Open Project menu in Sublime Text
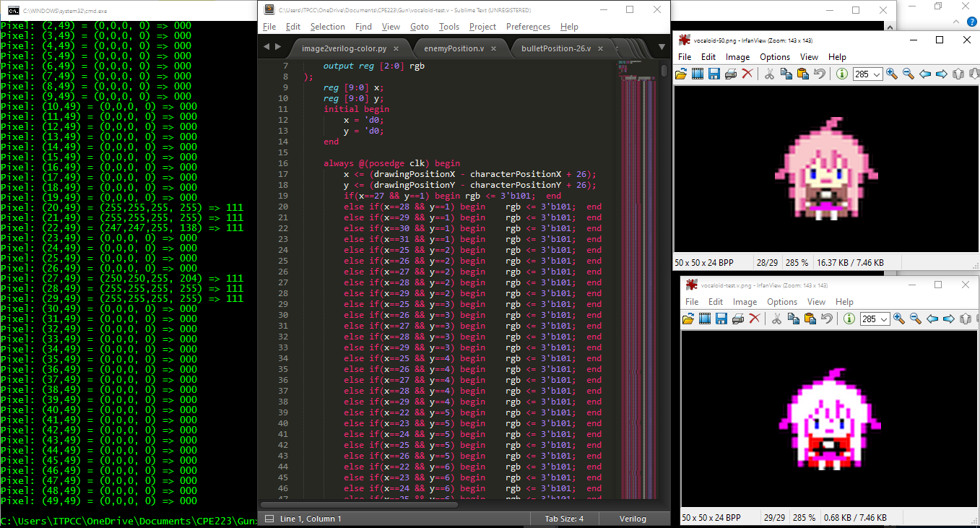The image size is (980, 528). (482, 27)
